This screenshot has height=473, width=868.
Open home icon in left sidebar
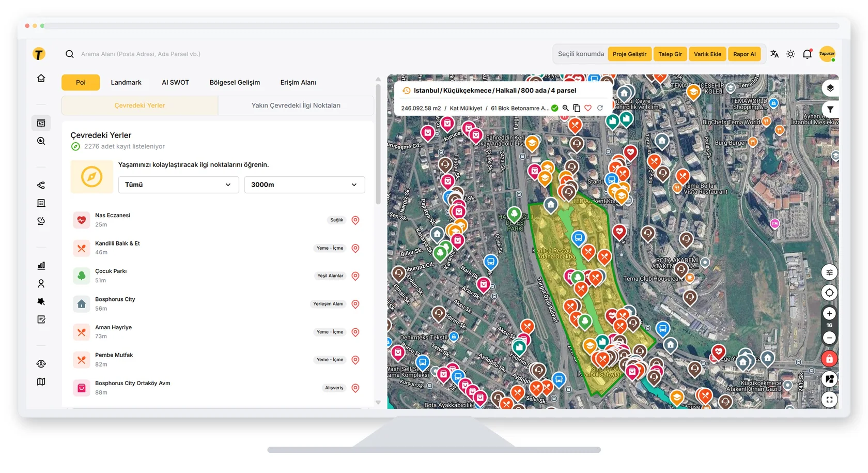[41, 78]
